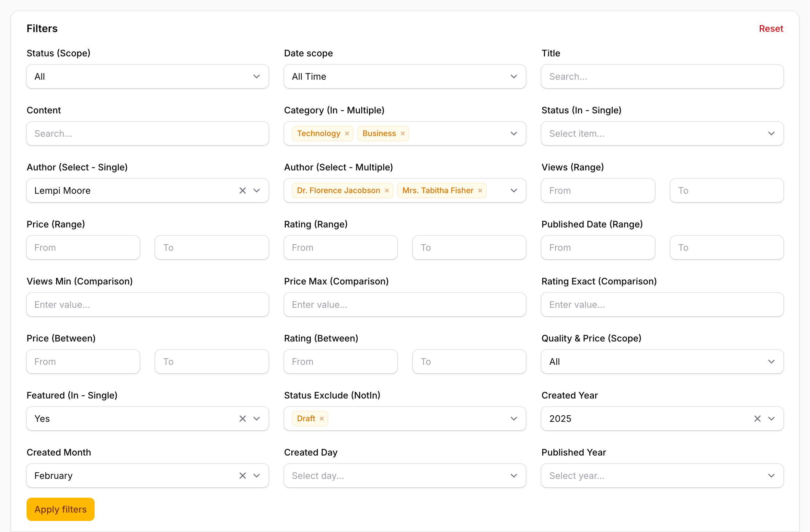Remove the Business category tag
Screen dimensions: 810x532
point(402,133)
